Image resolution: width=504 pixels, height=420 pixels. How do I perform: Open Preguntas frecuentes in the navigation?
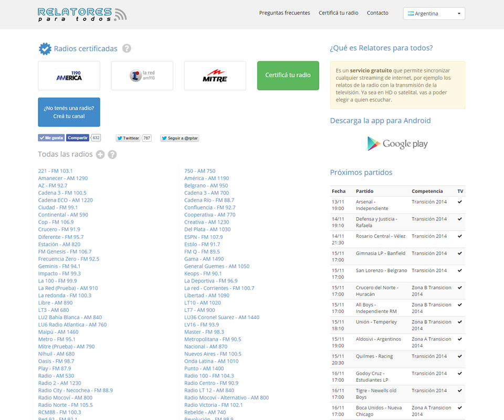click(x=285, y=13)
